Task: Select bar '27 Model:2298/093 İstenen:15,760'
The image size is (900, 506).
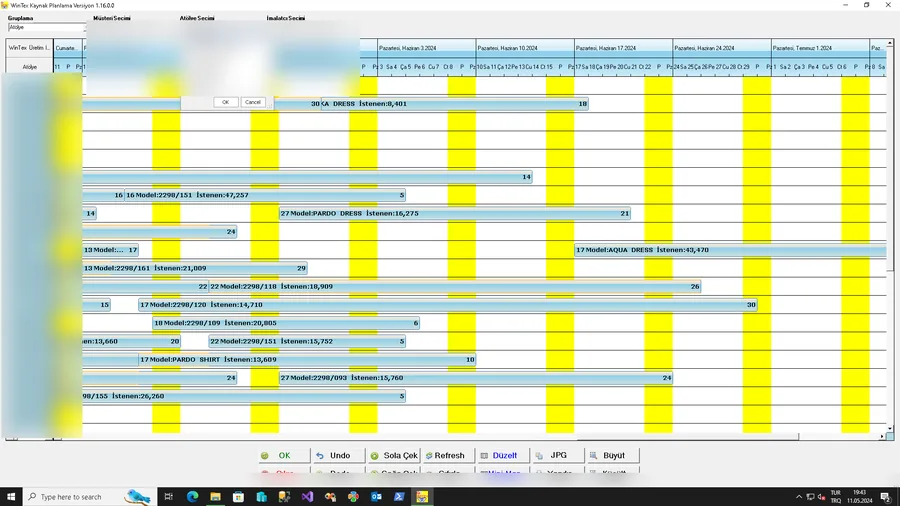Action: pyautogui.click(x=476, y=379)
